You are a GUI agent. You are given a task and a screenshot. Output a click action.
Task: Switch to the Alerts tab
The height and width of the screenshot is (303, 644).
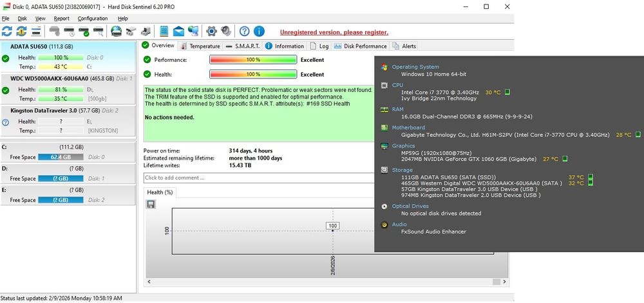[x=404, y=46]
